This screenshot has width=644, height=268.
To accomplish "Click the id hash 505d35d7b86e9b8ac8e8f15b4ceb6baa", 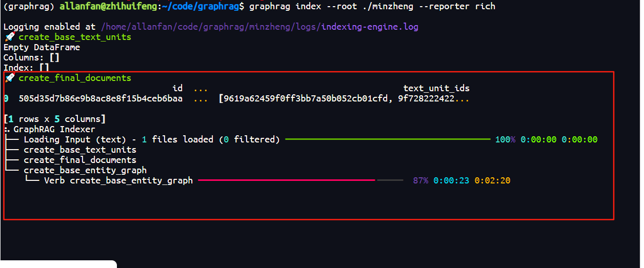I will coord(100,98).
